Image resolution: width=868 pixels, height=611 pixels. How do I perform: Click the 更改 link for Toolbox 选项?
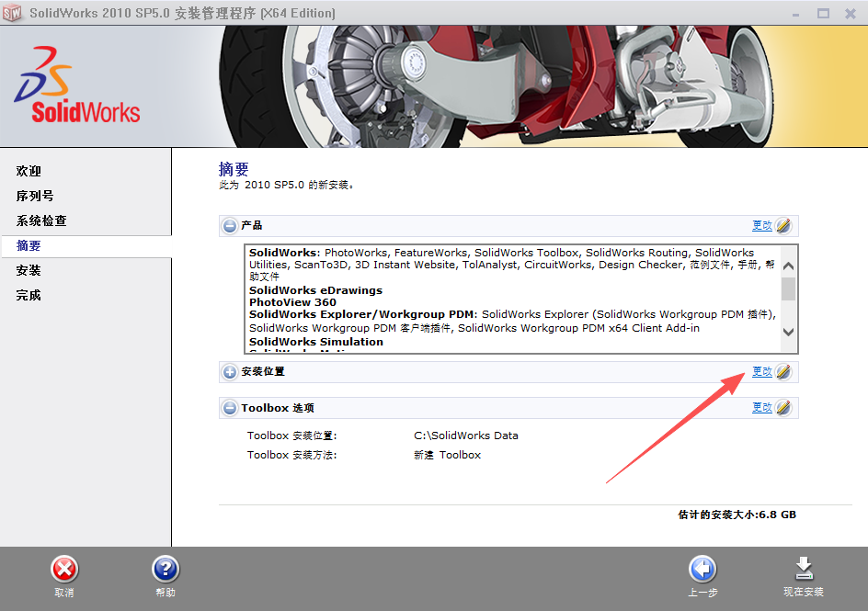pyautogui.click(x=760, y=407)
